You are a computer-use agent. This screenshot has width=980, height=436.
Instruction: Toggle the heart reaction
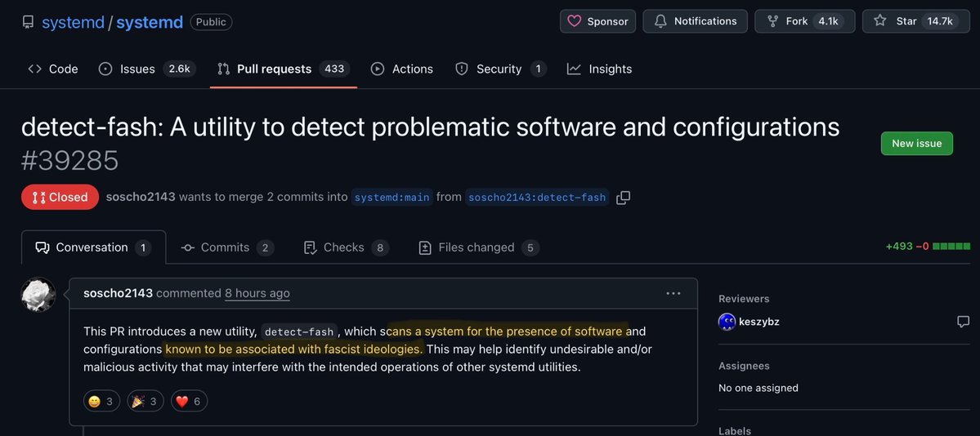coord(188,401)
